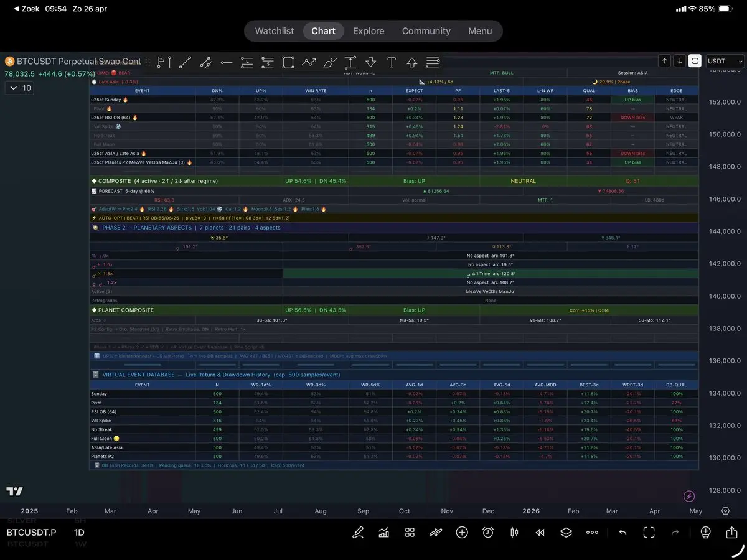Select the rectangle shape drawing tool
This screenshot has width=747, height=560.
pos(288,62)
